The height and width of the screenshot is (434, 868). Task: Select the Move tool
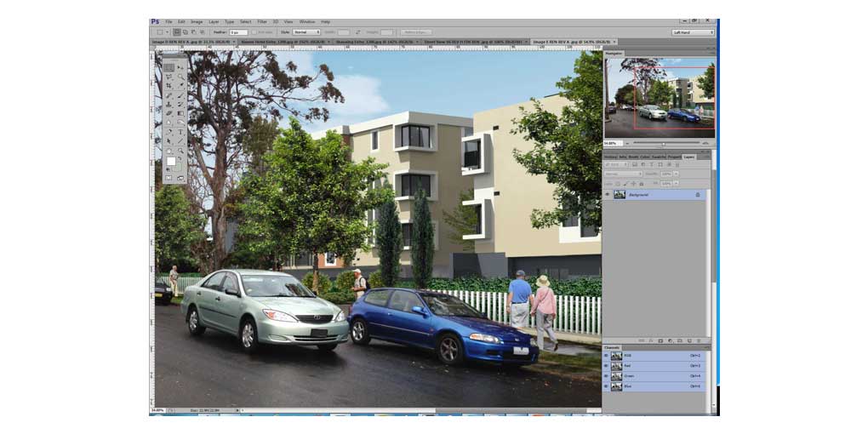181,67
